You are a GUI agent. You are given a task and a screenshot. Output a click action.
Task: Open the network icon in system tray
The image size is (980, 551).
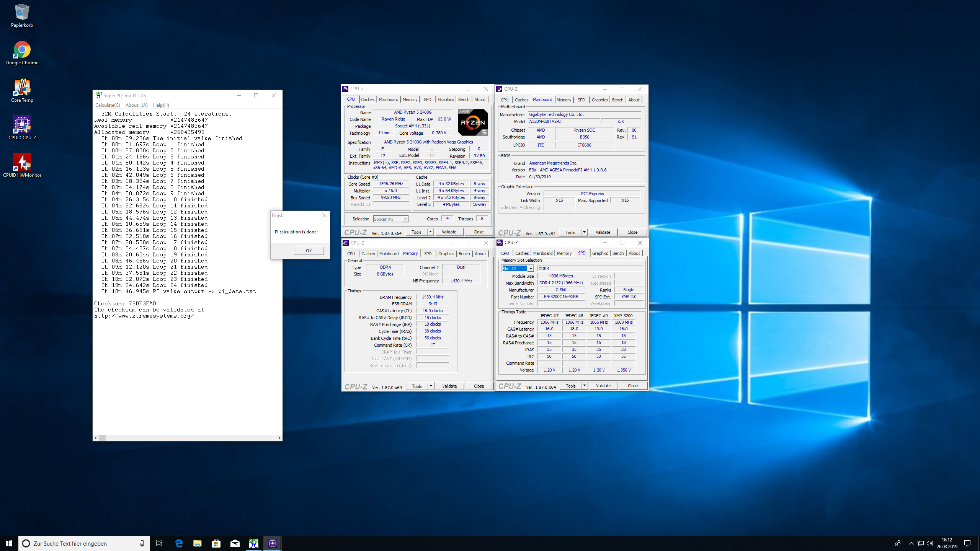click(x=921, y=543)
